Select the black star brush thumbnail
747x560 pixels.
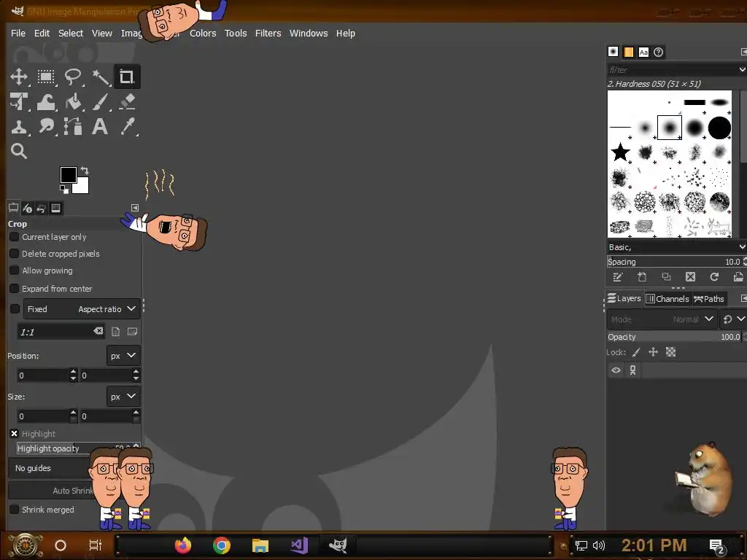(x=620, y=152)
